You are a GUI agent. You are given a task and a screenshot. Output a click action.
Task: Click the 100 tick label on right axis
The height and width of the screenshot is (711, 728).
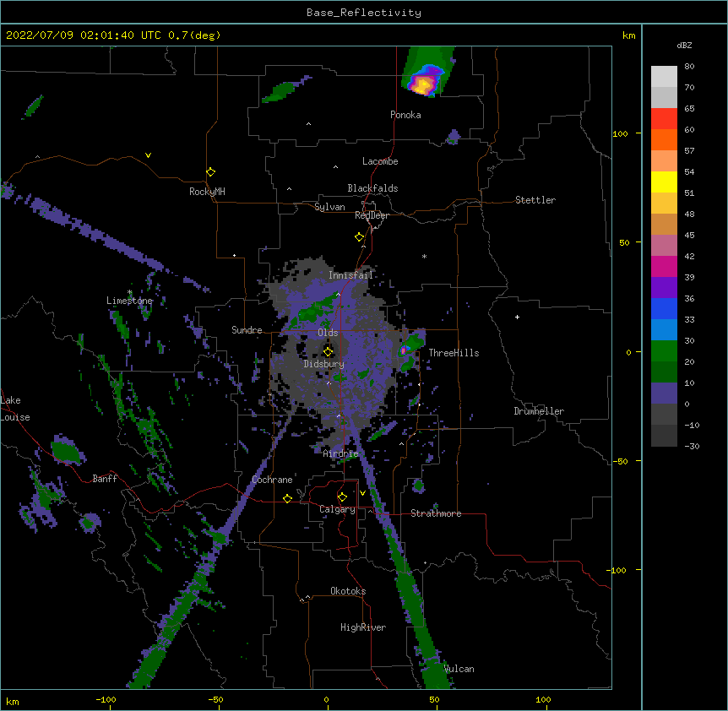(x=620, y=133)
